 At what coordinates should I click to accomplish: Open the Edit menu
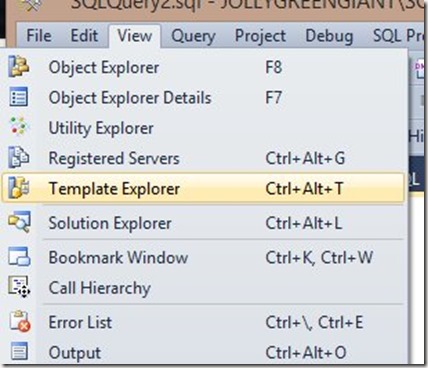[x=84, y=36]
